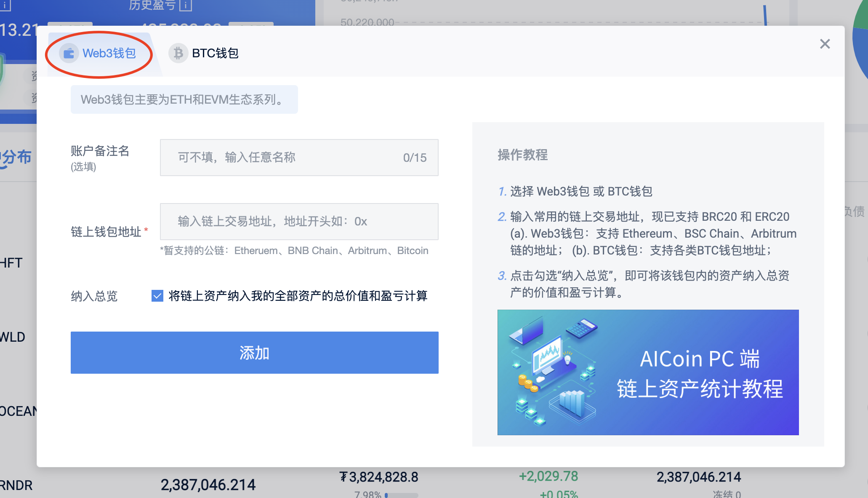Click the 2,387,046.214 value beside RNDR in the background
The width and height of the screenshot is (868, 498).
click(208, 485)
